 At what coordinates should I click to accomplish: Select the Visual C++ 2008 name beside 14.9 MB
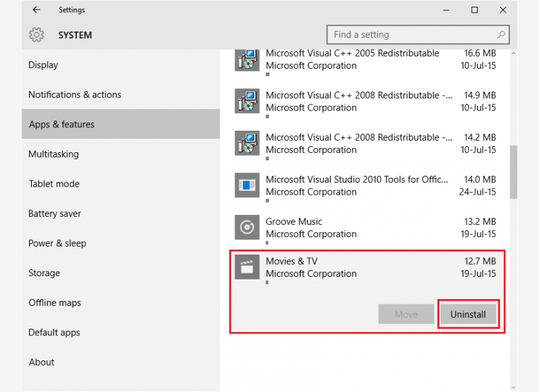coord(359,95)
